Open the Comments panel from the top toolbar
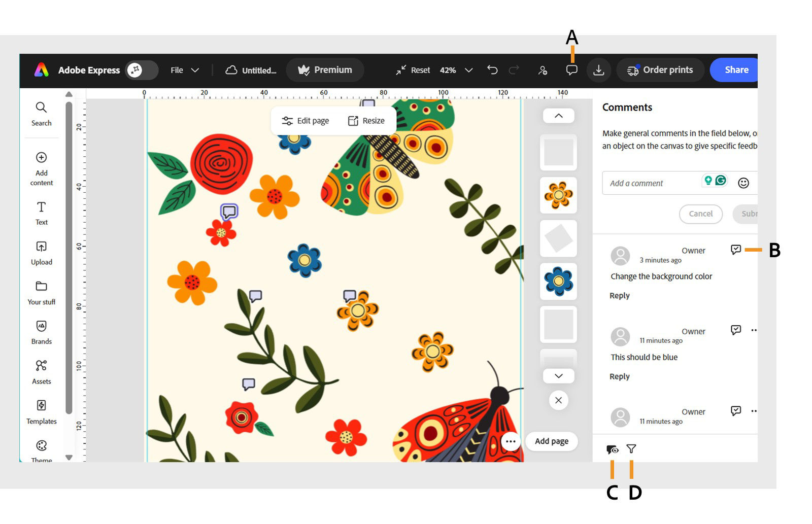The image size is (812, 524). click(571, 70)
